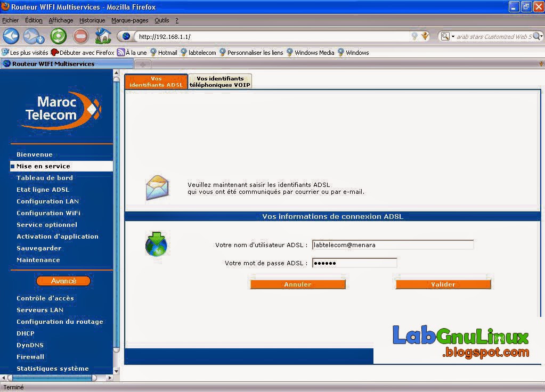Image resolution: width=545 pixels, height=392 pixels.
Task: Open the Firewall sidebar link
Action: (x=30, y=357)
